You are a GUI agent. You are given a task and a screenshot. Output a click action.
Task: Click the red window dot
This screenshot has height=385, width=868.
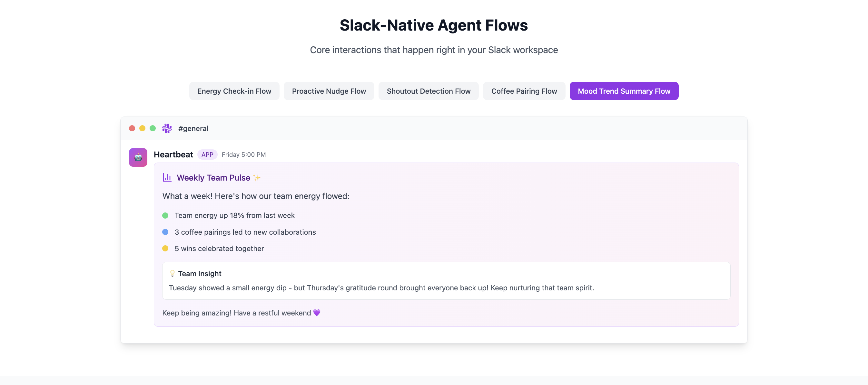click(x=132, y=128)
